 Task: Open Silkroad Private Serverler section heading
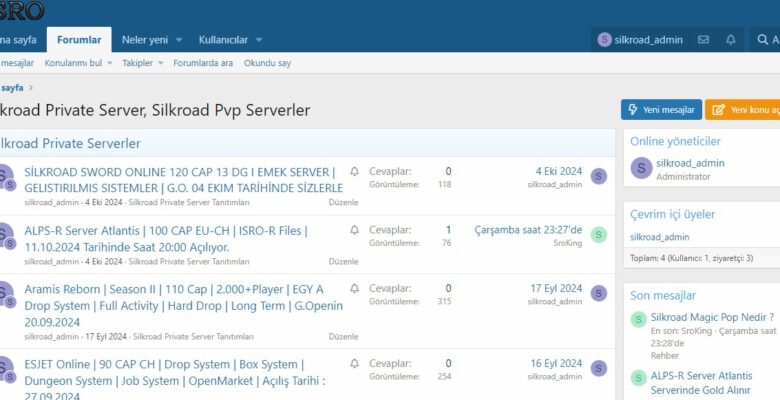point(70,143)
